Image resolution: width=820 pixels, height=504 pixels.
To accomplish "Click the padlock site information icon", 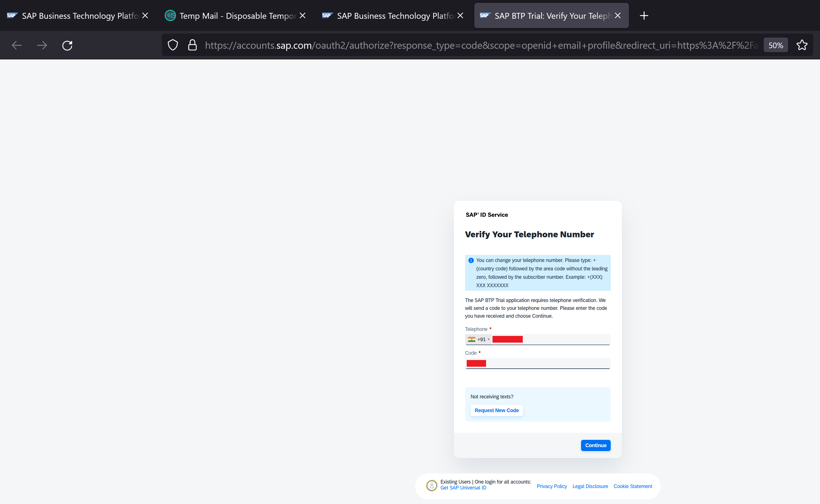I will tap(192, 45).
